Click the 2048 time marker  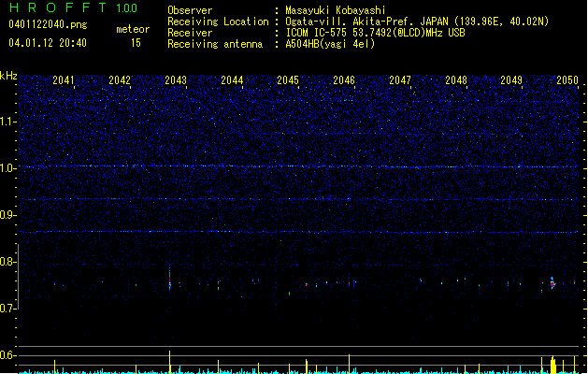coord(456,80)
